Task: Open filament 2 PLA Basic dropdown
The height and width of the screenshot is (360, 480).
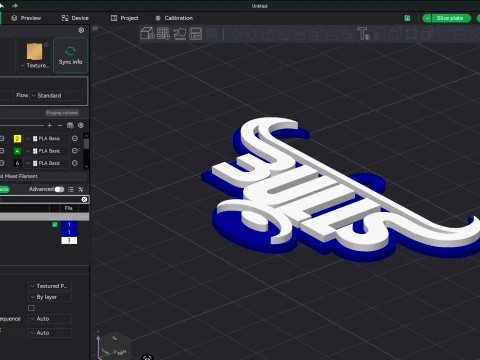Action: [47, 138]
